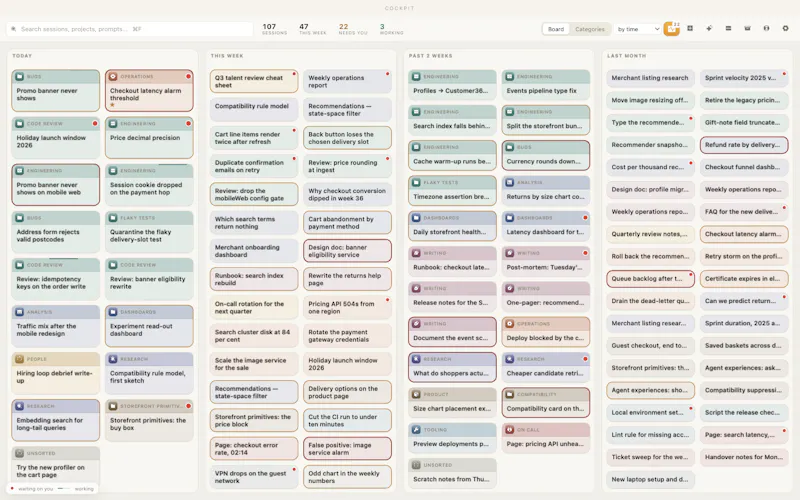The image size is (800, 500).
Task: Open 'Currency rounds down...' card
Action: click(x=545, y=155)
